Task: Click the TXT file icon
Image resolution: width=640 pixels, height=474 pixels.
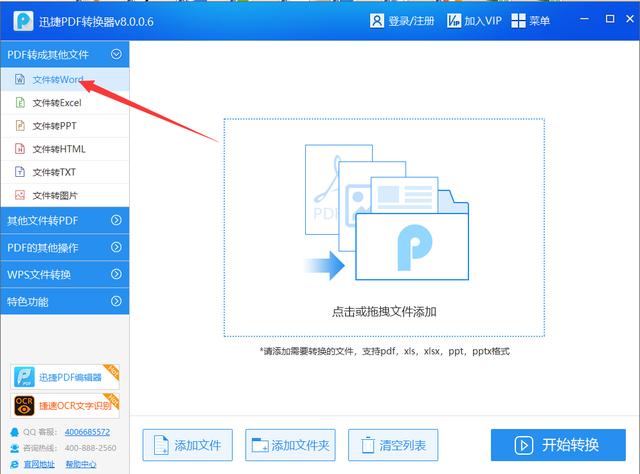Action: click(x=20, y=171)
